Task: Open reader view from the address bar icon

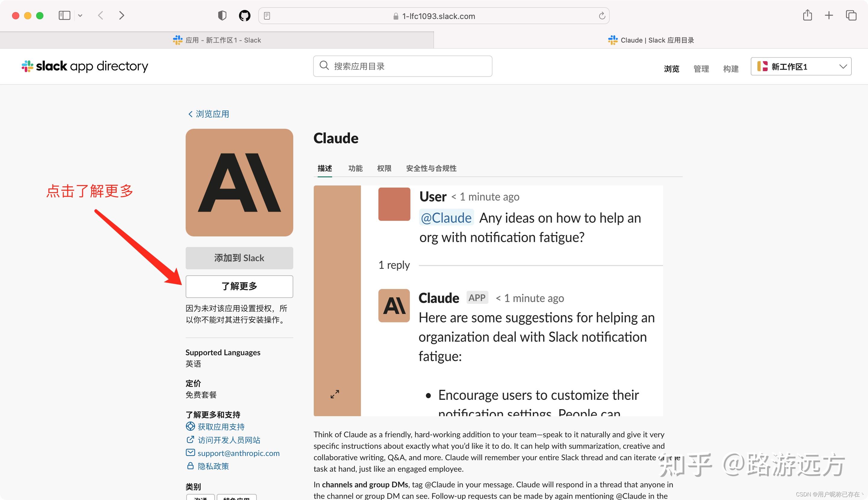Action: point(267,15)
